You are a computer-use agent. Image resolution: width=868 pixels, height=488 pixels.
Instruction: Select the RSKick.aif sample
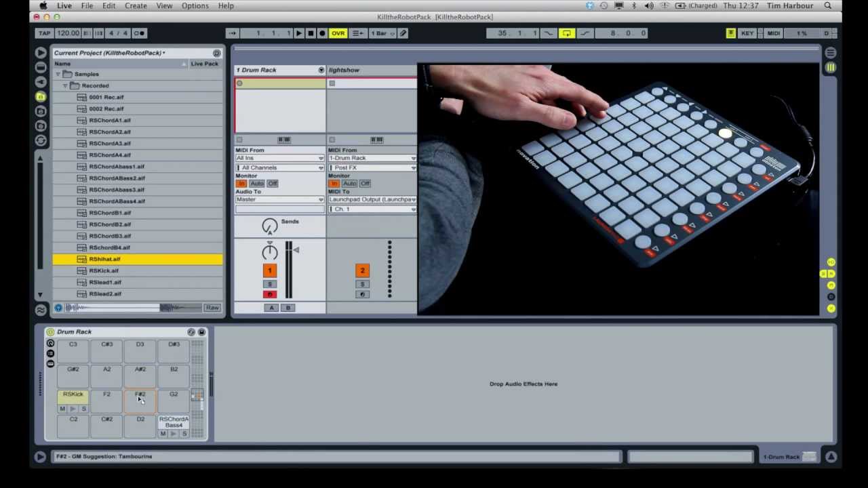(138, 270)
